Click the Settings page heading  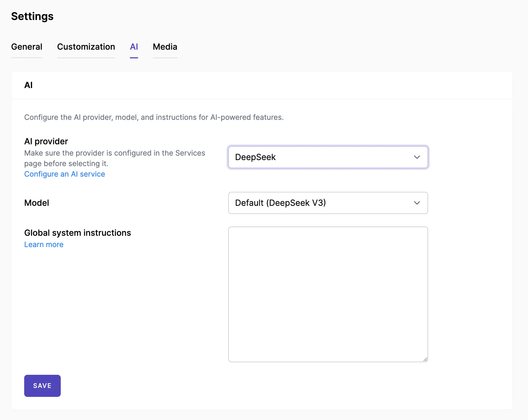pos(32,16)
